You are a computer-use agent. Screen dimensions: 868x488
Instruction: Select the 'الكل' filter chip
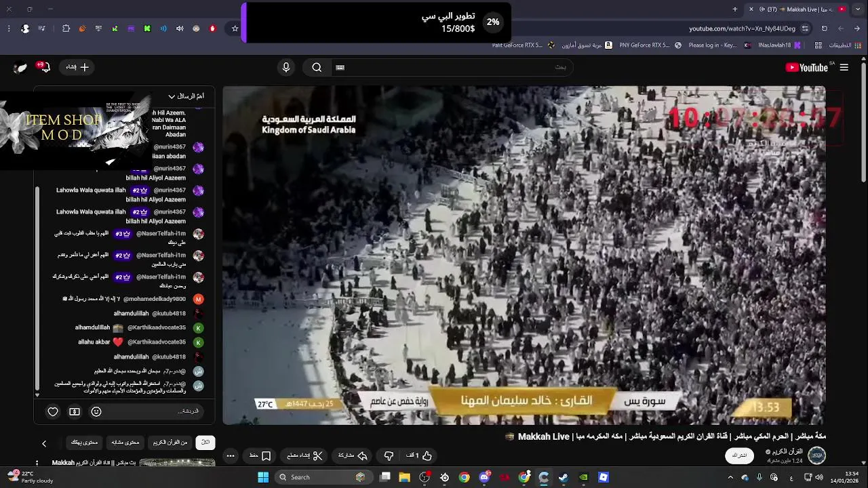coord(205,443)
